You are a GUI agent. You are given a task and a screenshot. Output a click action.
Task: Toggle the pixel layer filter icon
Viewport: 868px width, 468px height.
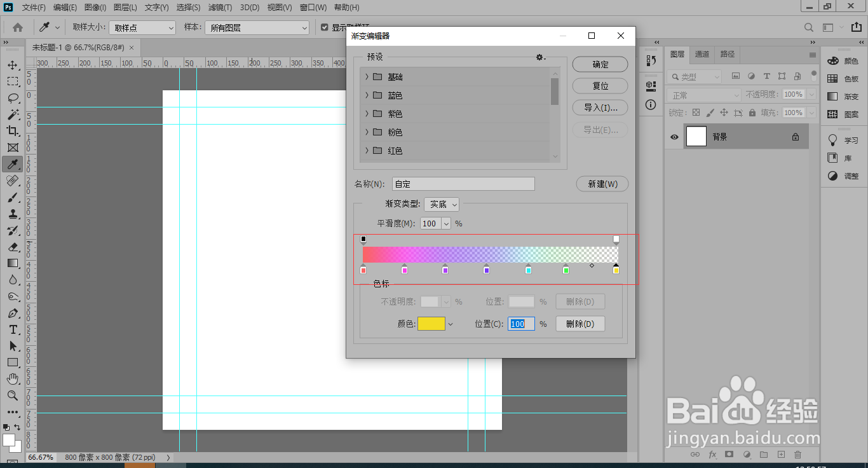[x=736, y=76]
